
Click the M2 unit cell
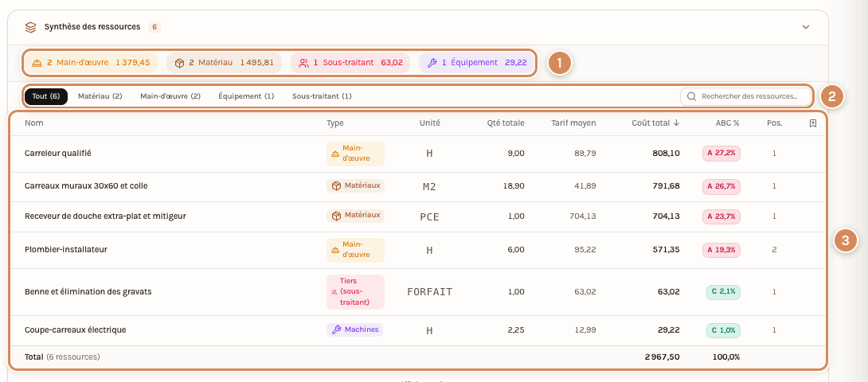click(429, 186)
